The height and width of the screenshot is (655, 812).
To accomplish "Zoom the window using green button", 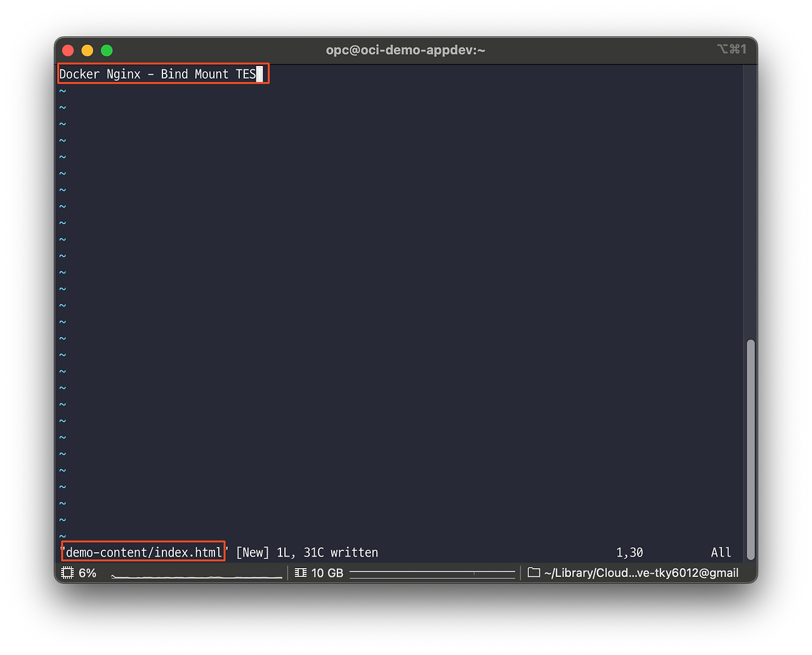I will [107, 50].
